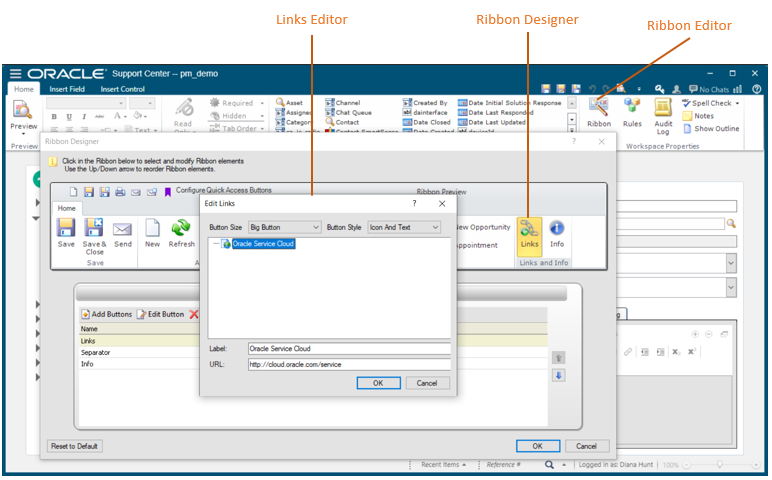Click the Label input field
The width and height of the screenshot is (772, 480).
349,349
